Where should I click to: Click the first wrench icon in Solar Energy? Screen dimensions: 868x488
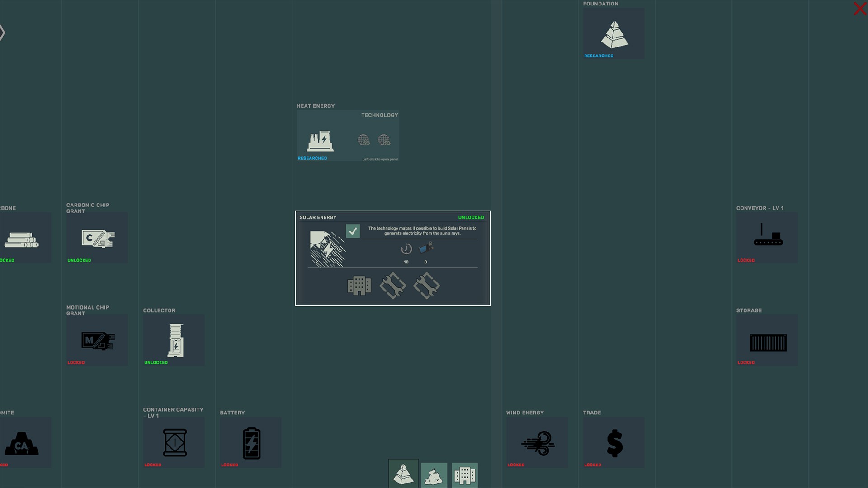click(x=392, y=286)
